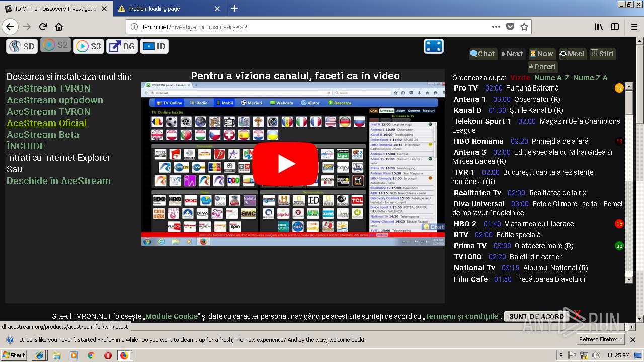Click Deschide în AceStream link

point(58,181)
